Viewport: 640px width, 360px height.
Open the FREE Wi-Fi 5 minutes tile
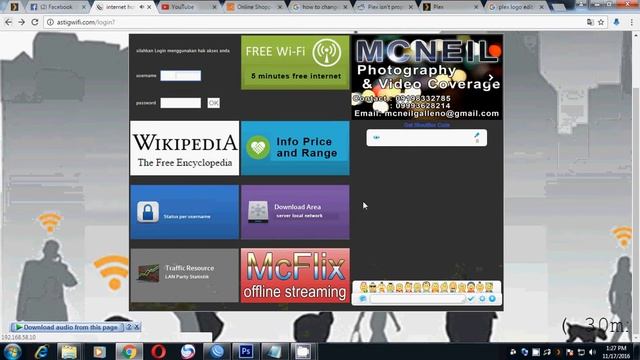pos(295,62)
